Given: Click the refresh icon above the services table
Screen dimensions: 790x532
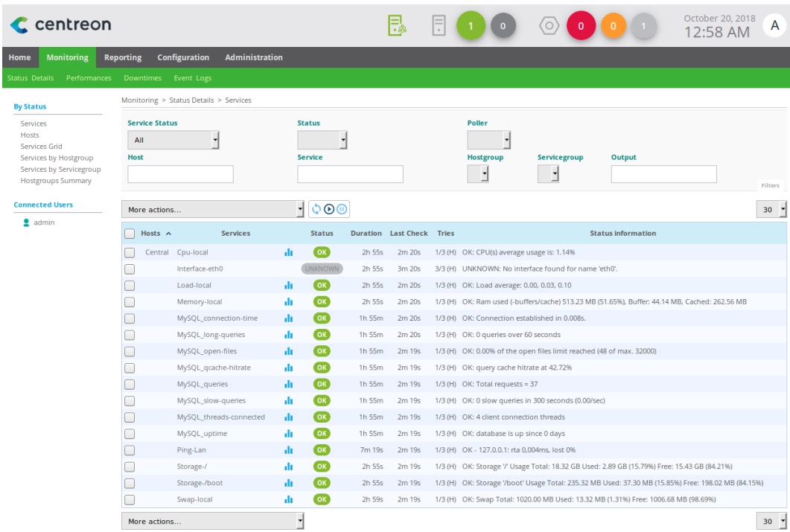Looking at the screenshot, I should [316, 210].
